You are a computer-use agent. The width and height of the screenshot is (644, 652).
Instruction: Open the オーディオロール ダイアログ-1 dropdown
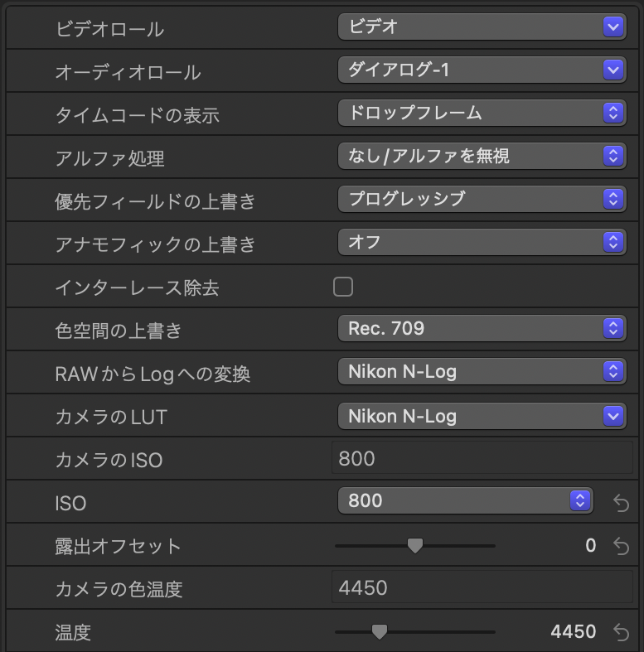[482, 70]
